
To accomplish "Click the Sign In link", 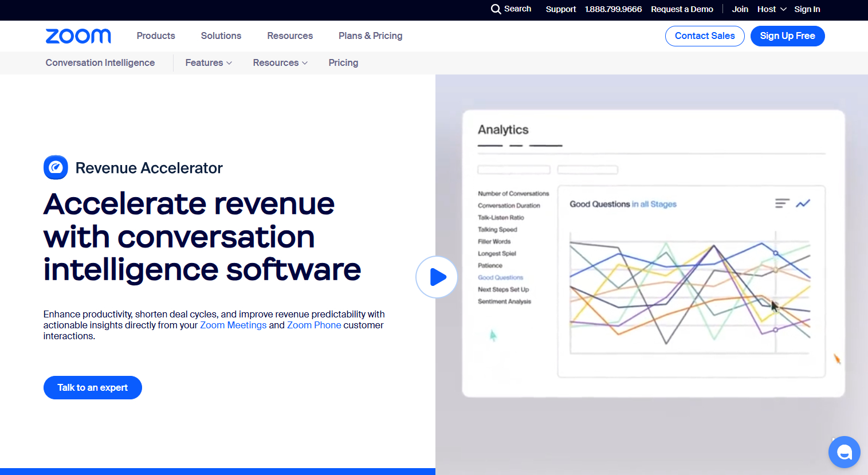I will (x=807, y=9).
